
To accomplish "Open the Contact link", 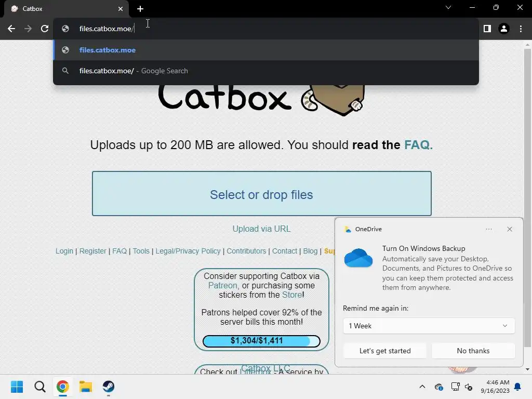I will click(285, 251).
